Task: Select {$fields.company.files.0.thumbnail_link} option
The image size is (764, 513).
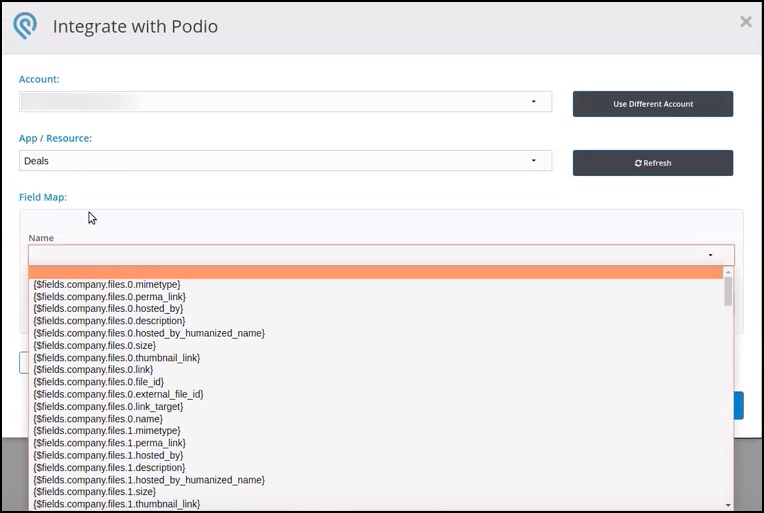Action: [x=116, y=357]
